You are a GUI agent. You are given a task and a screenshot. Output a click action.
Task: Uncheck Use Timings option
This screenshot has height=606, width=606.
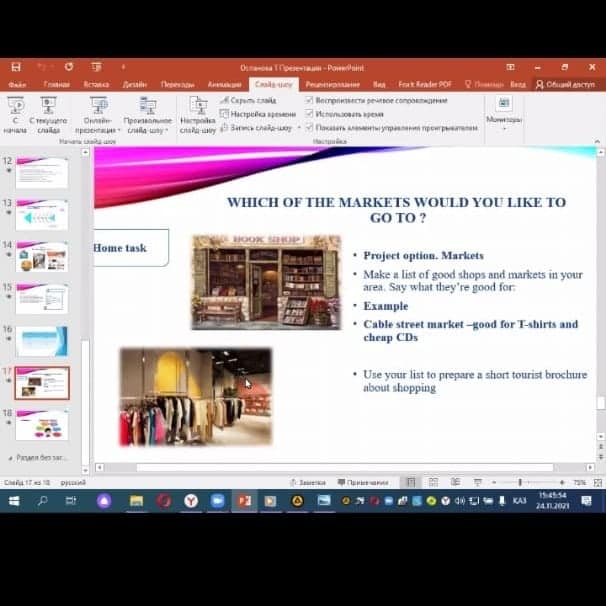click(x=310, y=114)
